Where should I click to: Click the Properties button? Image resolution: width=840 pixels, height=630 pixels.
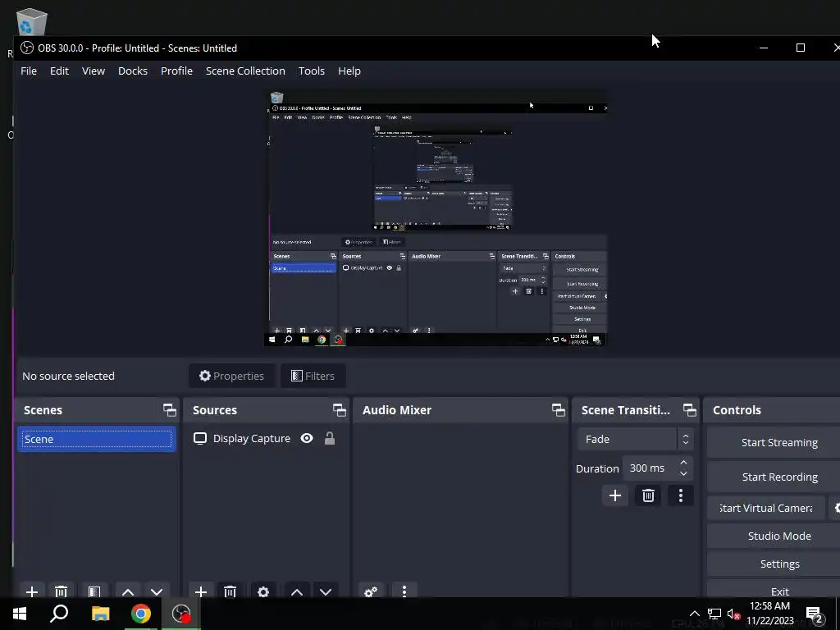pos(231,376)
